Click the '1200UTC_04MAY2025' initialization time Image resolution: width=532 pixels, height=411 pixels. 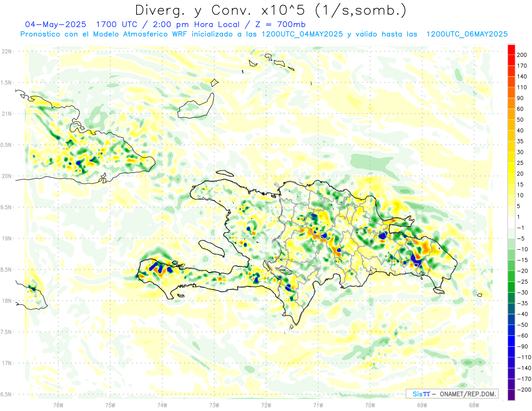click(302, 34)
